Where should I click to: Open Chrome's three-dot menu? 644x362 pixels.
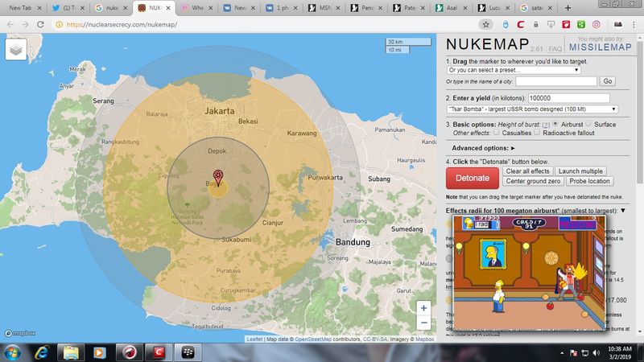coord(634,25)
